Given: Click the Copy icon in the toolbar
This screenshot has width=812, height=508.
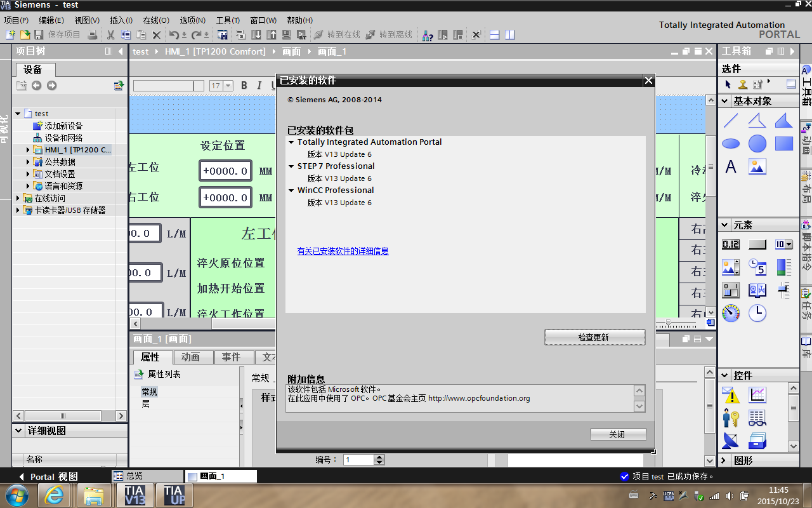Looking at the screenshot, I should 126,34.
